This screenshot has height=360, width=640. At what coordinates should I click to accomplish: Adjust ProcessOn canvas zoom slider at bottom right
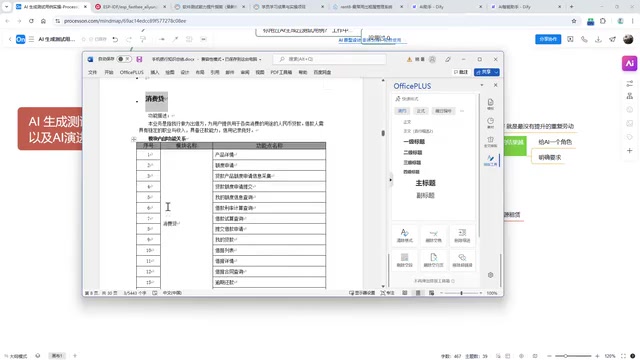[573, 356]
